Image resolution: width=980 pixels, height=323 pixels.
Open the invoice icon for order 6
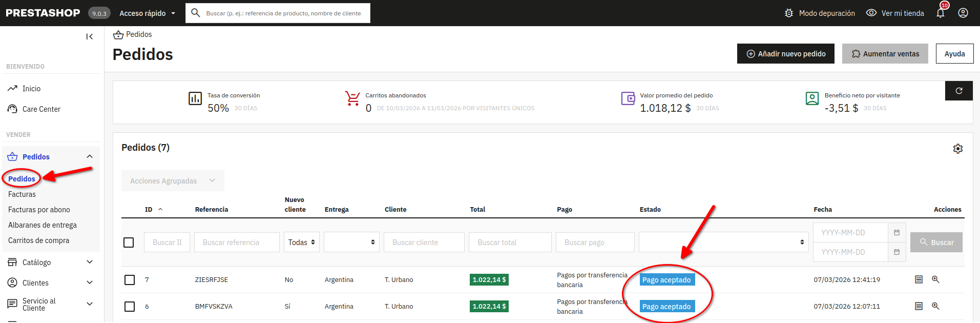pyautogui.click(x=919, y=306)
